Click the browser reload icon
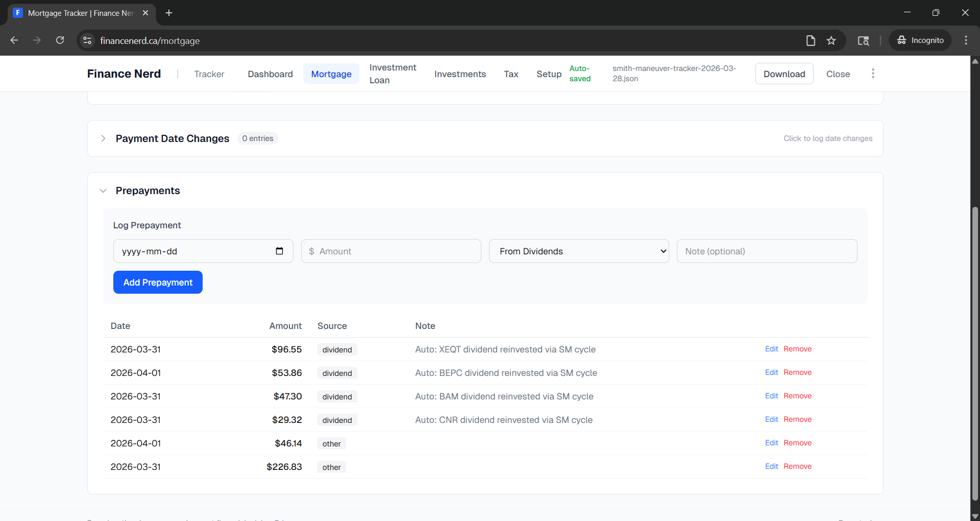Viewport: 980px width, 521px height. click(x=60, y=40)
